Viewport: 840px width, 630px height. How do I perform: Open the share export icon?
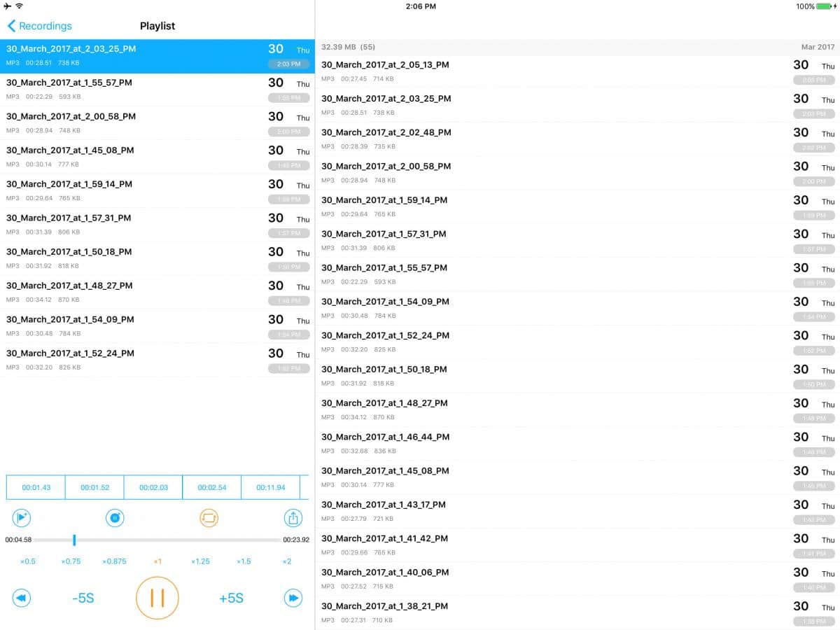(293, 518)
